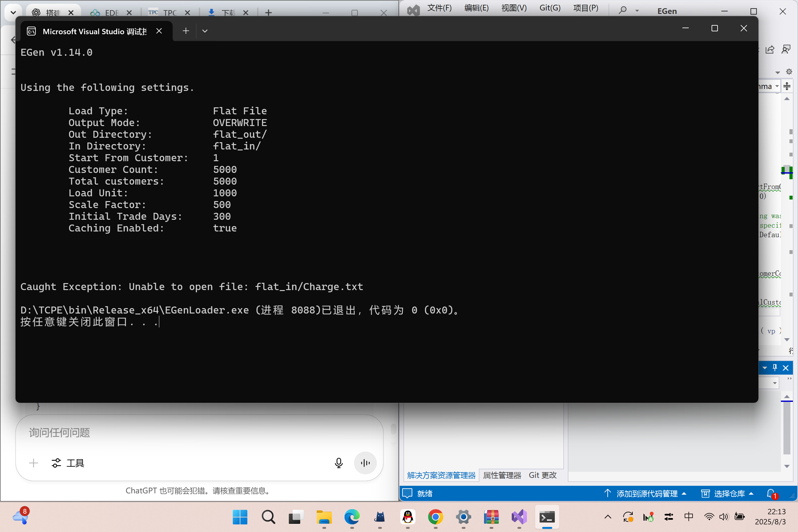Switch to the 属性管理器 tab
Screen dimensions: 798x532
click(502, 475)
